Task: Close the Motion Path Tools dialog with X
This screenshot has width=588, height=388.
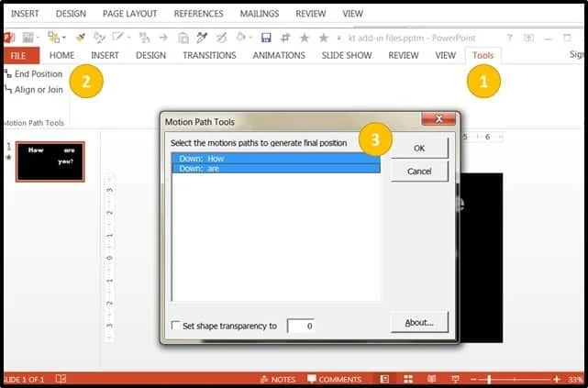Action: click(x=438, y=119)
